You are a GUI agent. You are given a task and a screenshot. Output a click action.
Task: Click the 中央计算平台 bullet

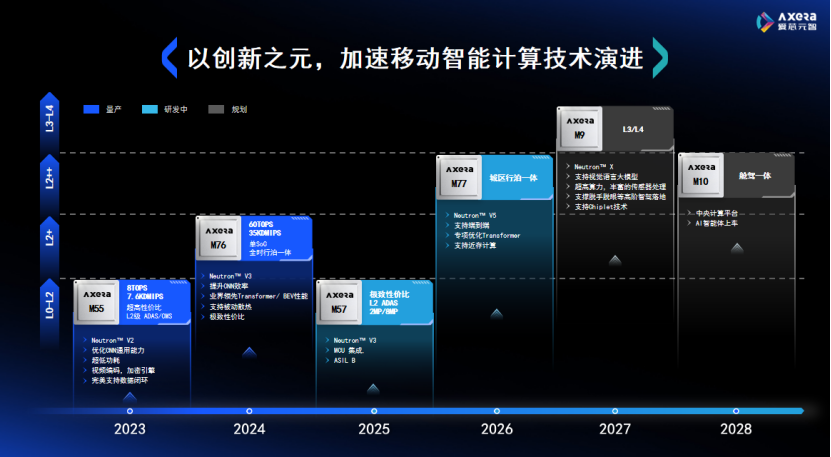point(717,213)
